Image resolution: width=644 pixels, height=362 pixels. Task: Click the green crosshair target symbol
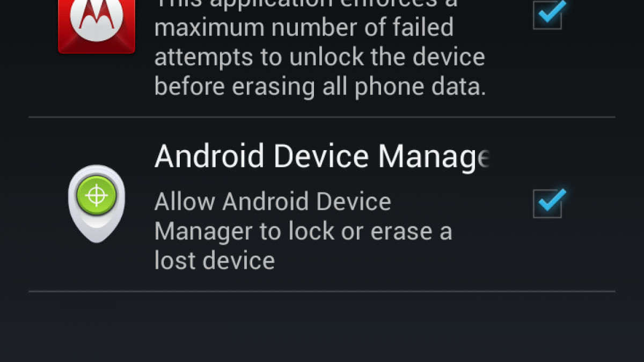click(97, 196)
